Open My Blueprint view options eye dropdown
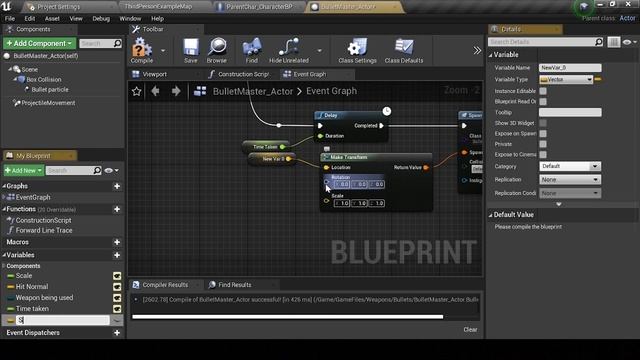This screenshot has height=360, width=640. click(x=111, y=170)
